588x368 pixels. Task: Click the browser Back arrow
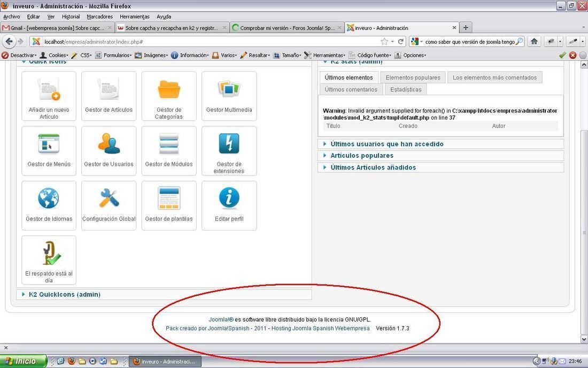10,41
